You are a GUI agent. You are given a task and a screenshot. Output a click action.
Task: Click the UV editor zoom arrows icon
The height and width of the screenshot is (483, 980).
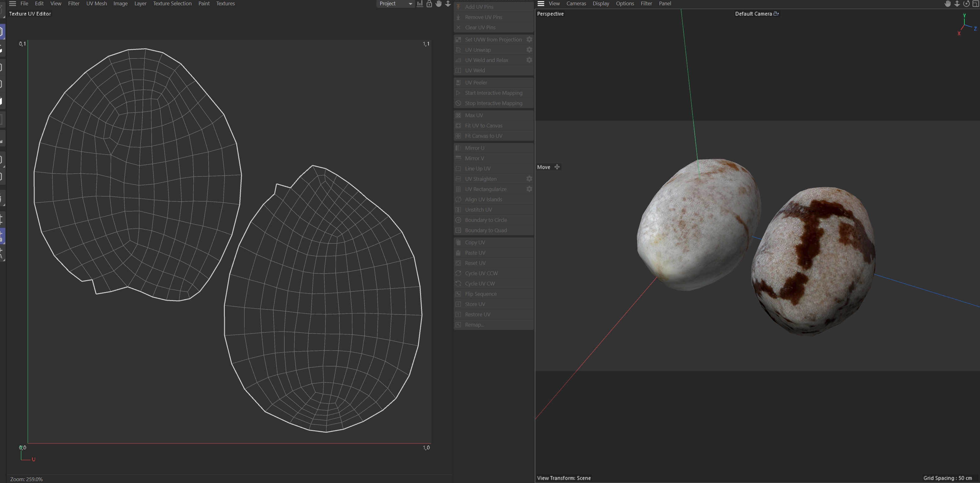(x=448, y=4)
